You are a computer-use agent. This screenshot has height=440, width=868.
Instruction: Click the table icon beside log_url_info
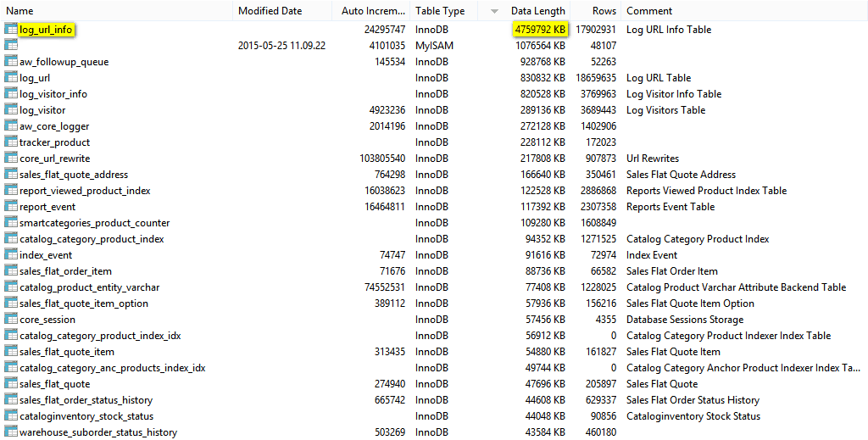(x=10, y=30)
